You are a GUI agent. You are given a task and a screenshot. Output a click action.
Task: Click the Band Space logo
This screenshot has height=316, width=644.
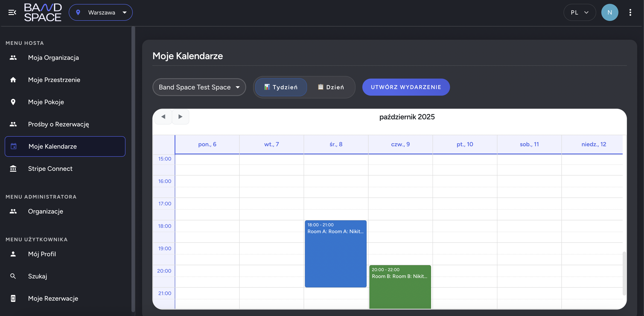point(43,12)
